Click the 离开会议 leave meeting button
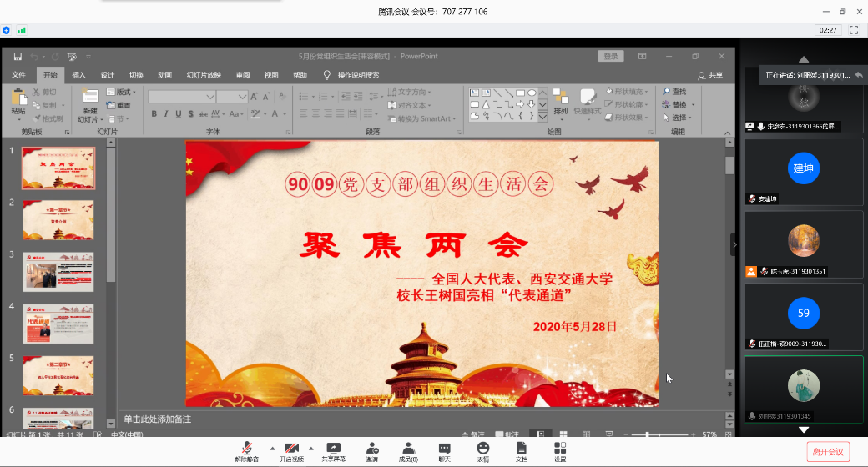 click(828, 451)
